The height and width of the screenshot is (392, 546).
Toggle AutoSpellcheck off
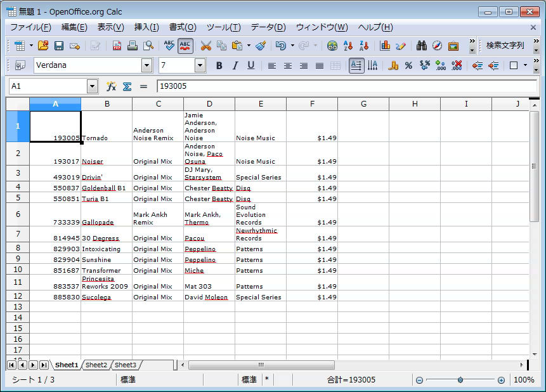coord(185,46)
